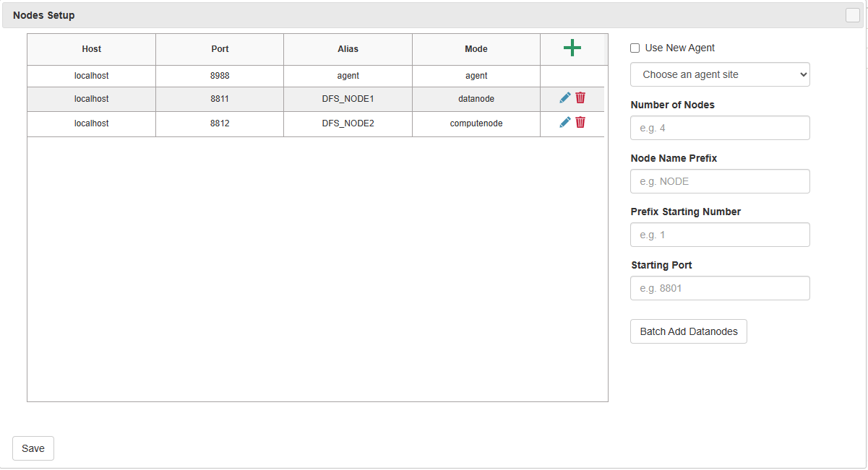This screenshot has width=868, height=470.
Task: Click the Starting Port text box
Action: (720, 288)
